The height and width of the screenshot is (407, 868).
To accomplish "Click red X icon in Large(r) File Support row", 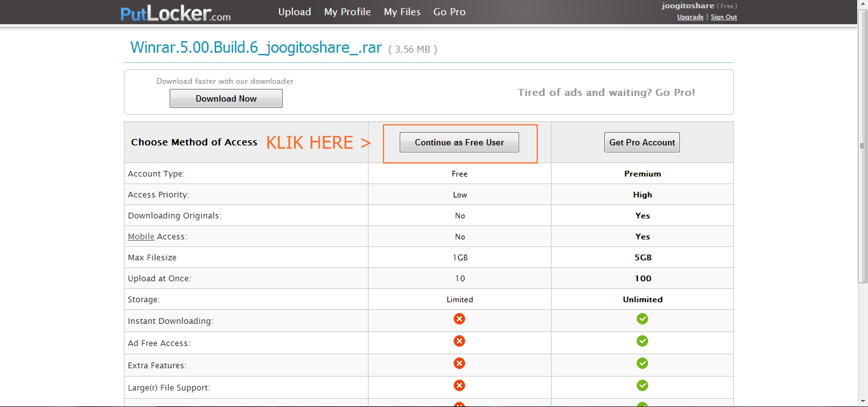I will click(x=459, y=385).
